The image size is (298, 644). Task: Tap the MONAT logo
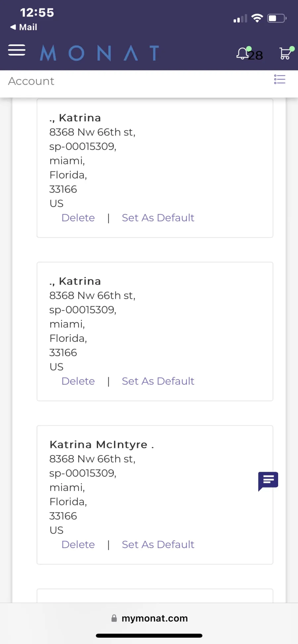pos(99,53)
